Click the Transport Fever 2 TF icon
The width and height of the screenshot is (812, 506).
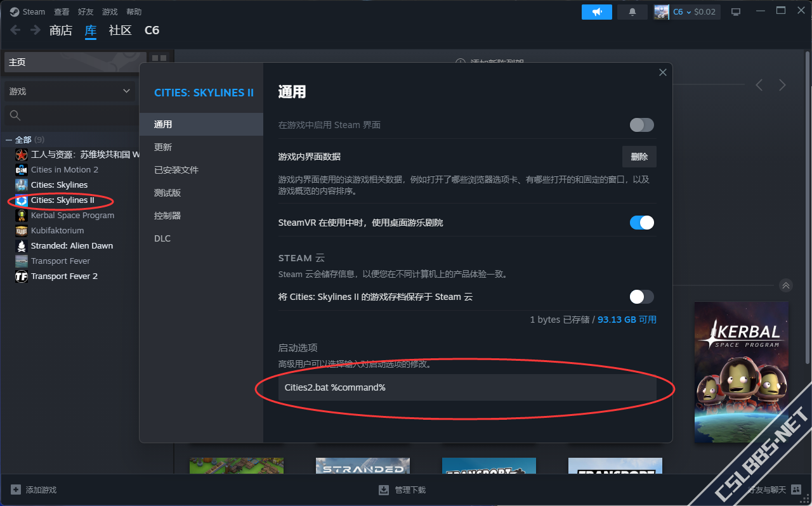click(x=21, y=276)
